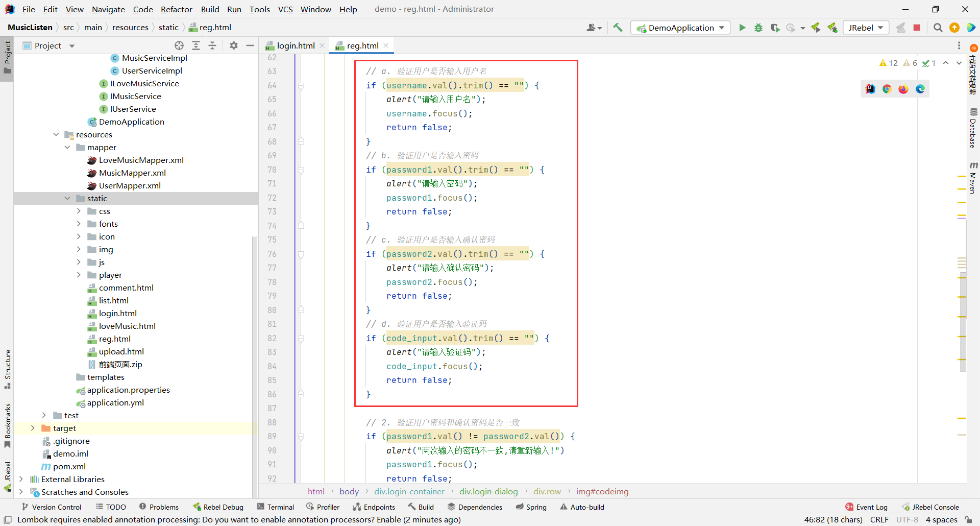Click the Debug bug icon in toolbar
This screenshot has height=526, width=980.
(758, 28)
